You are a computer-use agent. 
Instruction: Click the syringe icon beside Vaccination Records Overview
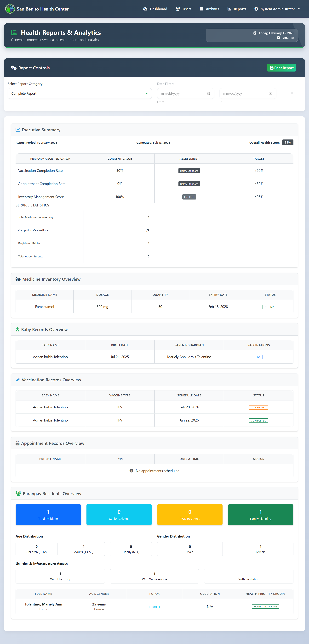(18, 380)
